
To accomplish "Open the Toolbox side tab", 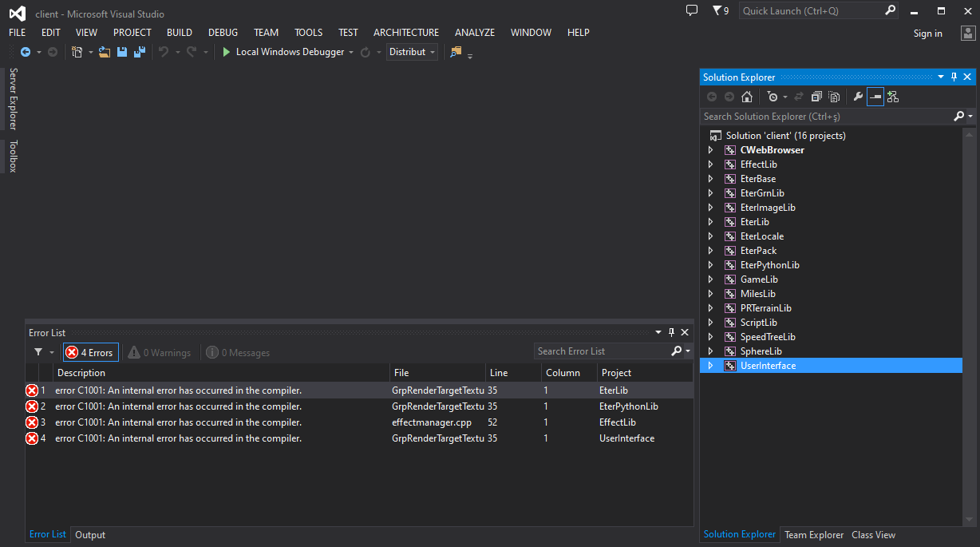I will (13, 156).
